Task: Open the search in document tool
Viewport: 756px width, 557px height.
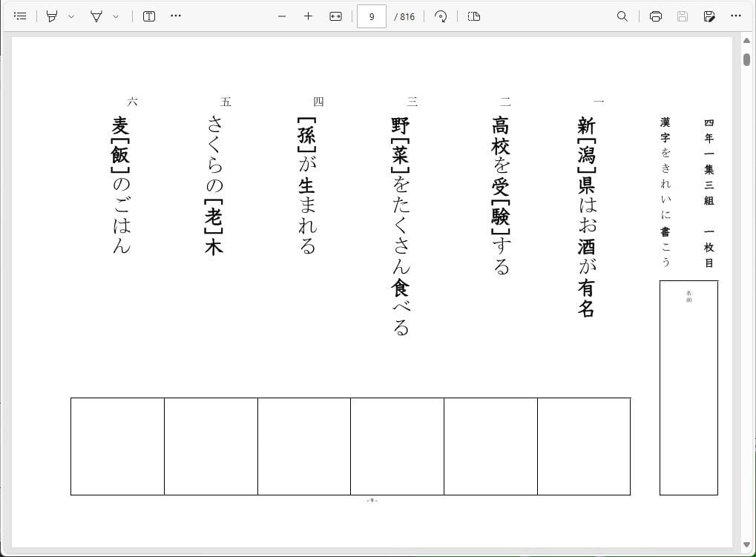Action: tap(622, 16)
